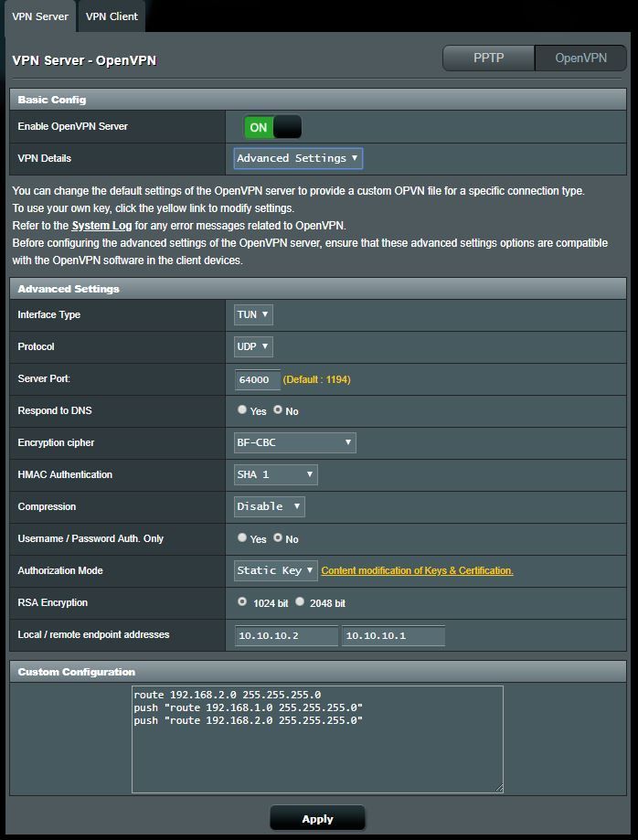Click the remote endpoint address field 10.10.10.1
Screen dimensions: 638x840
393,635
